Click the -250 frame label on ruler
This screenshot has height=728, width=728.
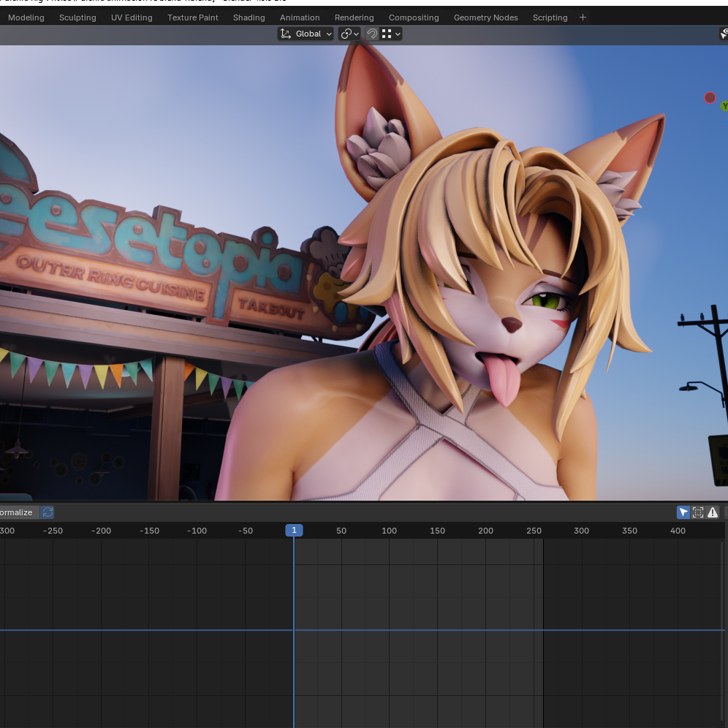pos(53,531)
